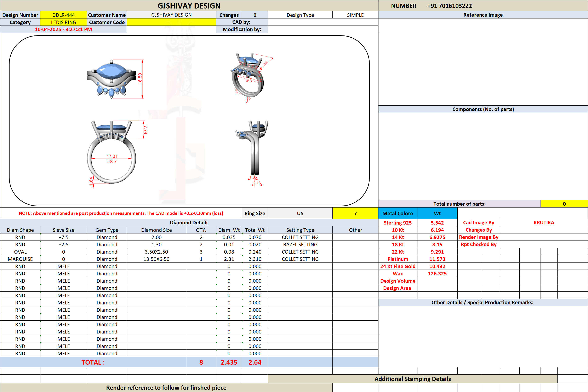
Task: Click the +7.5 sieve size cell
Action: [63, 237]
